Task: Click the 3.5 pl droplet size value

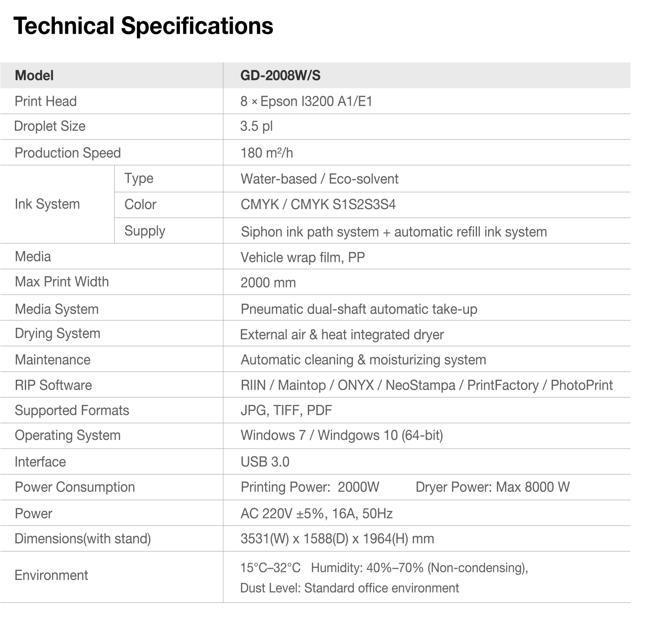Action: pos(256,126)
